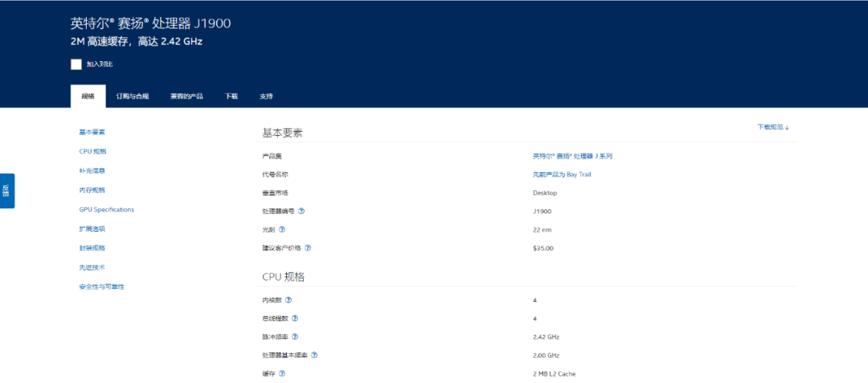Jump to 封装规格 in sidebar
Screen dimensions: 868x383
92,249
